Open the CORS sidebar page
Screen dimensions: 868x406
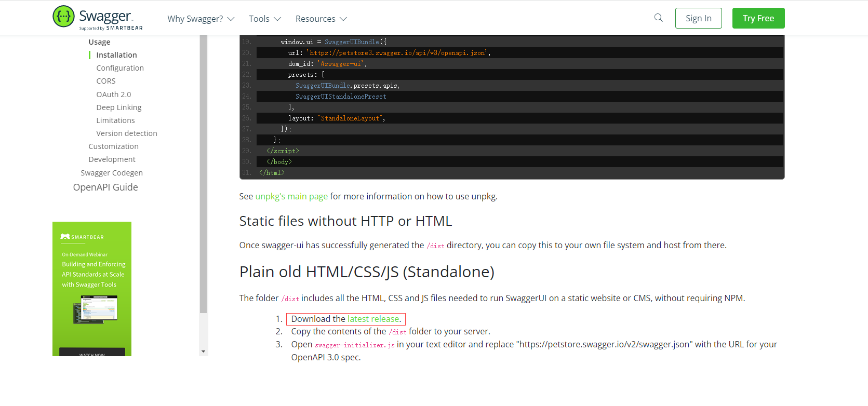click(106, 81)
